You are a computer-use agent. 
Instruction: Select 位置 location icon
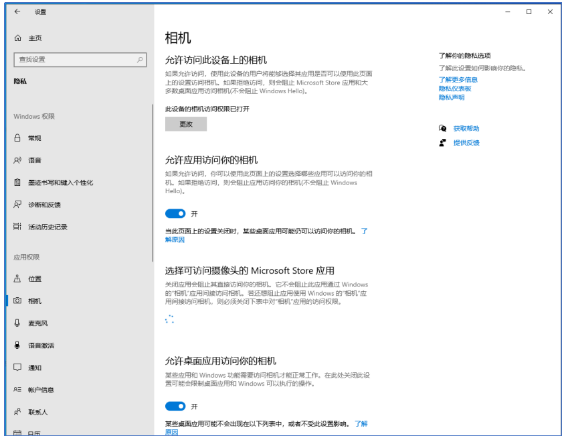click(x=17, y=279)
